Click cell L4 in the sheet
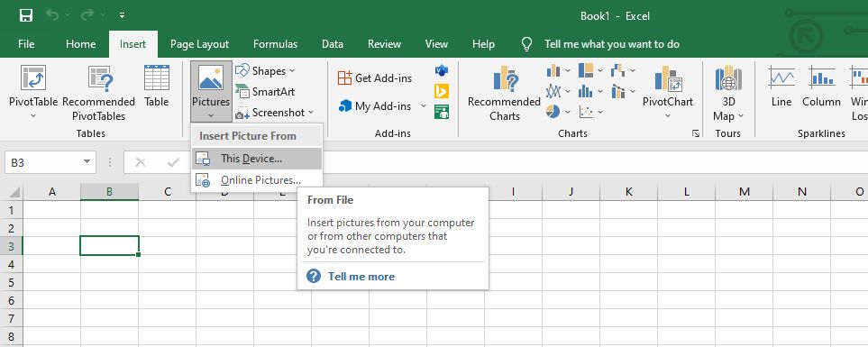868x347 pixels. click(x=687, y=264)
